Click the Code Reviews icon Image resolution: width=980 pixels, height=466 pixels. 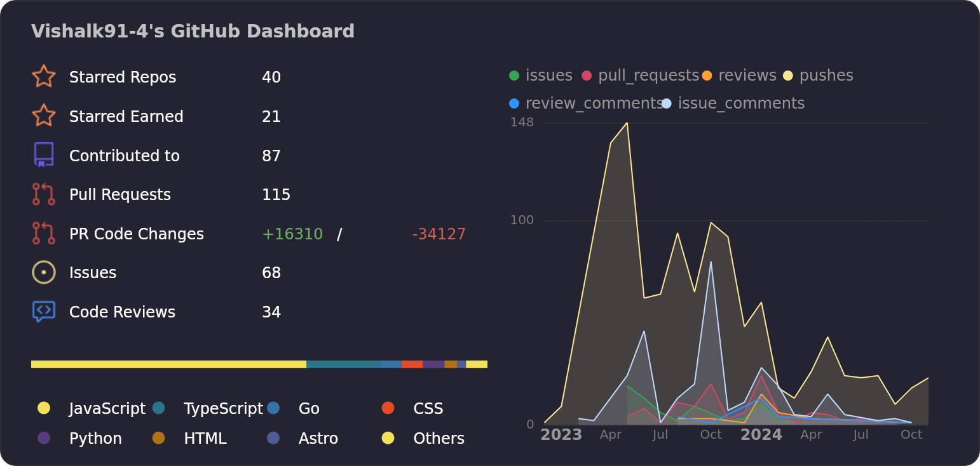[44, 312]
